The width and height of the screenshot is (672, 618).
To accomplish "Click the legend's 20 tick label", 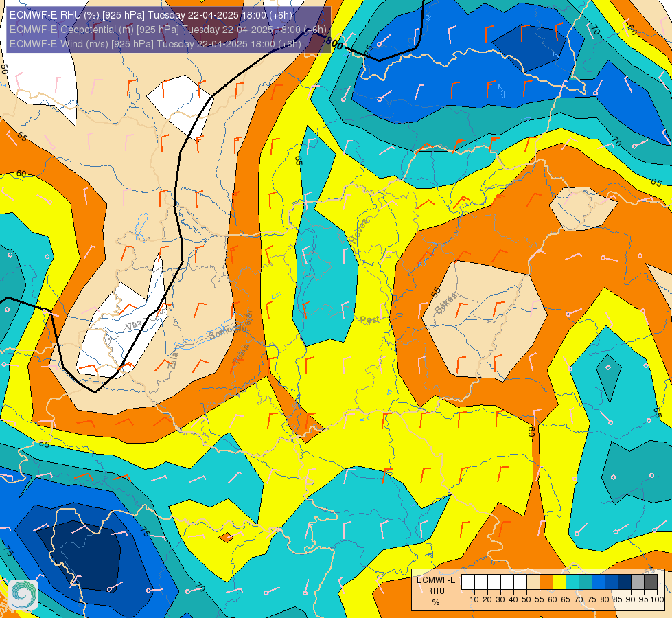I will pos(487,599).
